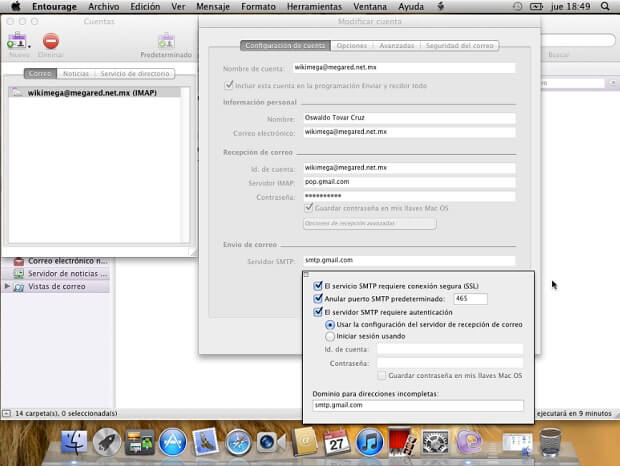
Task: Open the Address Book icon in the Dock
Action: 304,441
